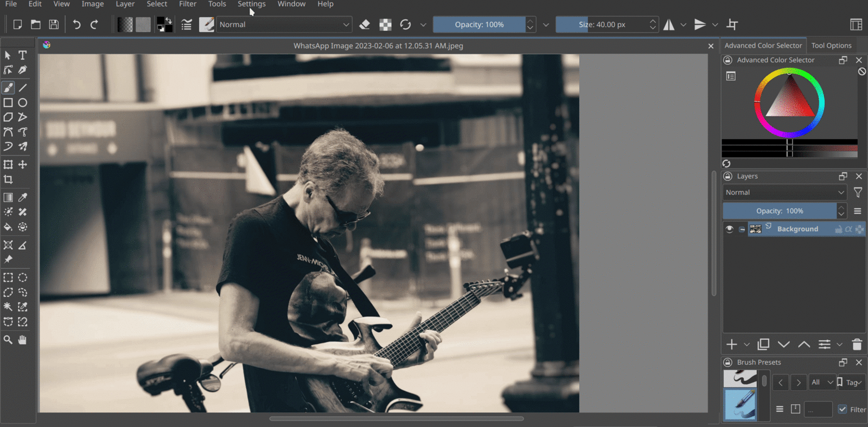Expand the layer blending mode dropdown

[784, 192]
